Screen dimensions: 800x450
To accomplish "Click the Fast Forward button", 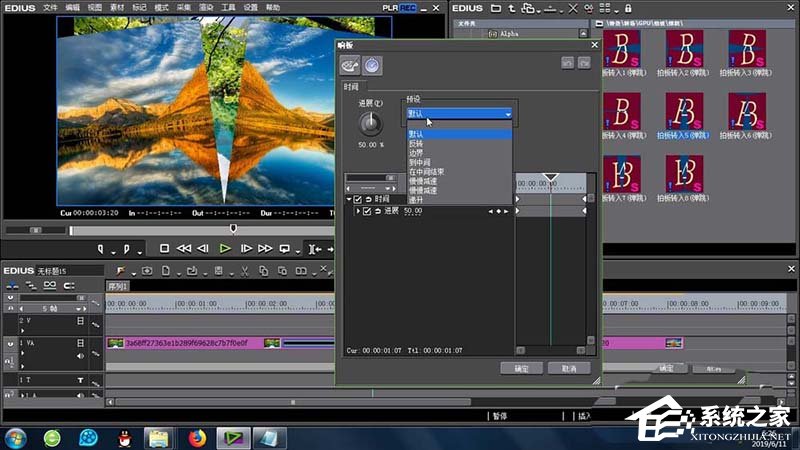I will point(265,248).
